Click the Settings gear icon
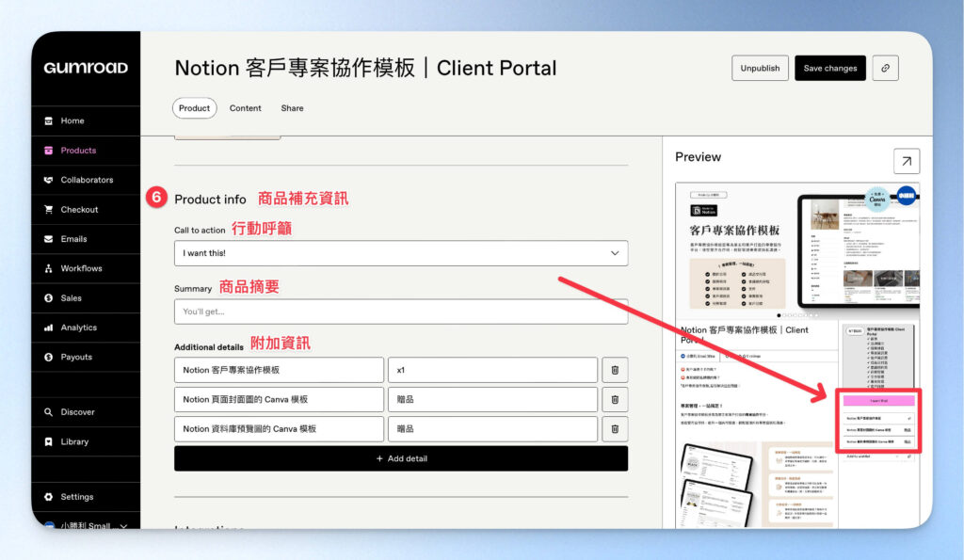The height and width of the screenshot is (560, 964). pos(49,497)
